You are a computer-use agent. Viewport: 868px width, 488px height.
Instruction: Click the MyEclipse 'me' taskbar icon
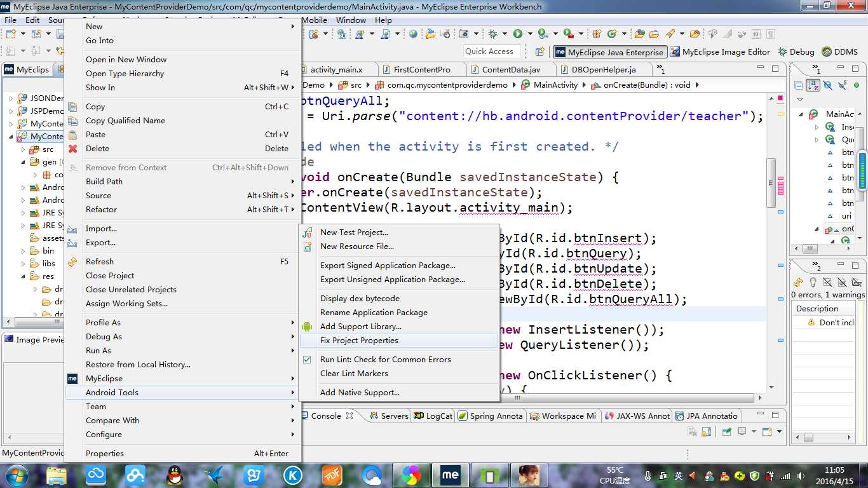point(451,475)
